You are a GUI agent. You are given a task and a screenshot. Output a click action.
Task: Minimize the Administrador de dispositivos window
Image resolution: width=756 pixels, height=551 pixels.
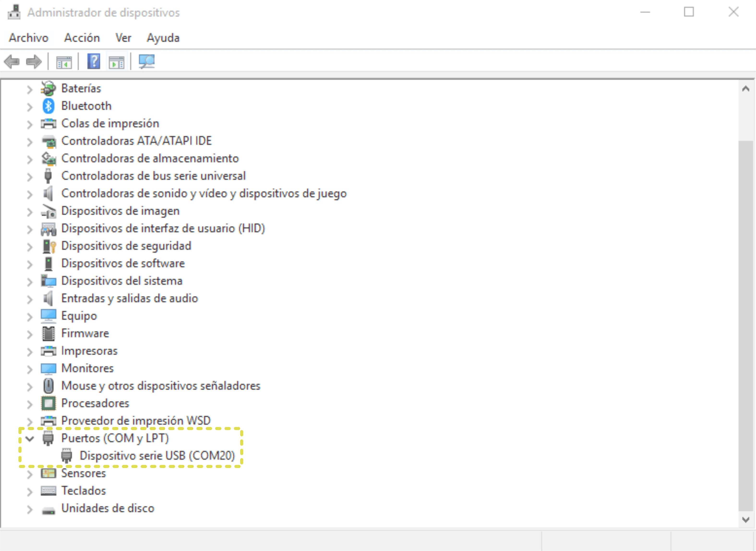coord(645,12)
